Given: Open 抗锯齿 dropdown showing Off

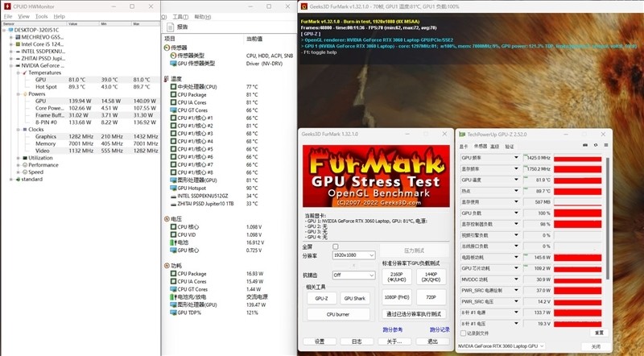Looking at the screenshot, I should coord(353,275).
